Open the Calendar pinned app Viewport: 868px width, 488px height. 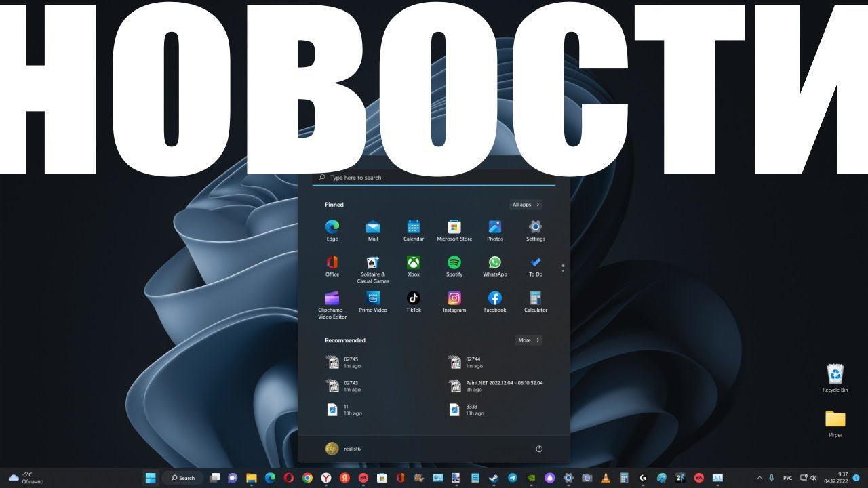pyautogui.click(x=414, y=230)
